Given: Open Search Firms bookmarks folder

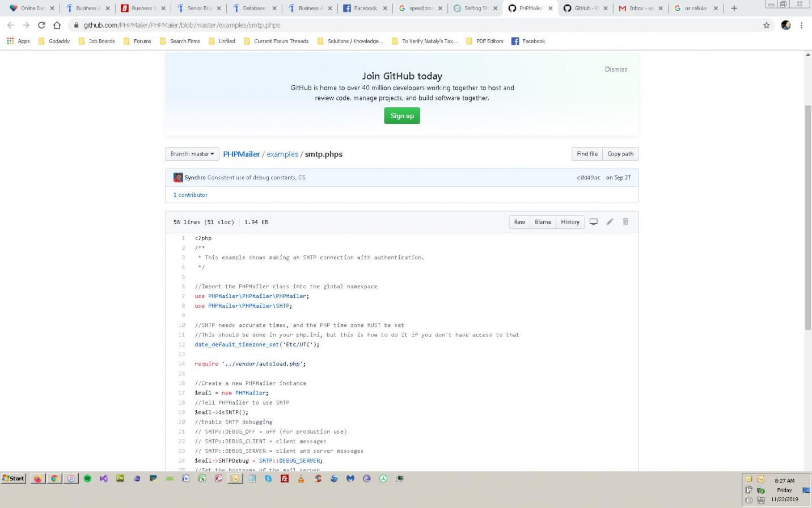Looking at the screenshot, I should point(180,41).
